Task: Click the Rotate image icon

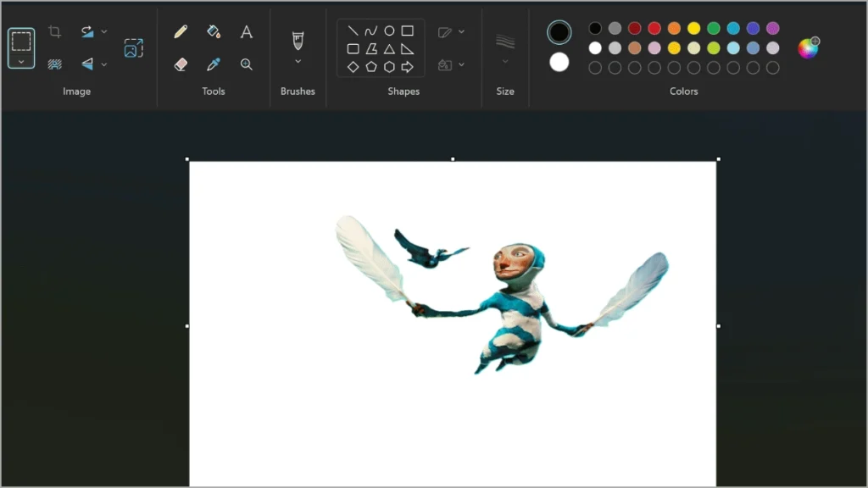Action: pyautogui.click(x=87, y=31)
